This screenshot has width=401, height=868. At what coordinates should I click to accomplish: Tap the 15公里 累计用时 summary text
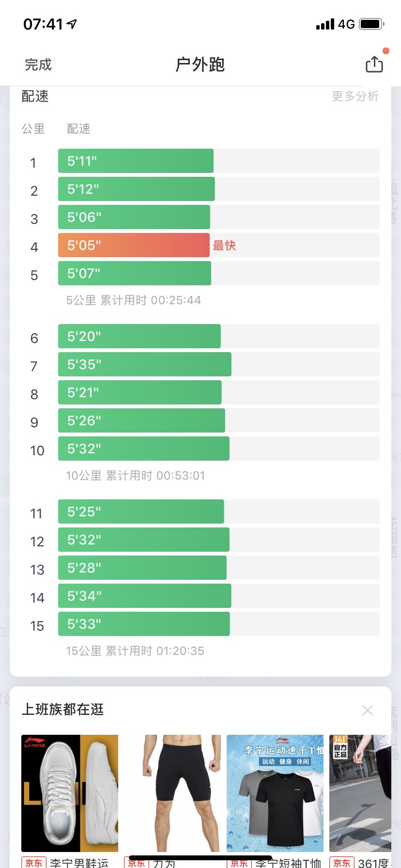(x=135, y=651)
